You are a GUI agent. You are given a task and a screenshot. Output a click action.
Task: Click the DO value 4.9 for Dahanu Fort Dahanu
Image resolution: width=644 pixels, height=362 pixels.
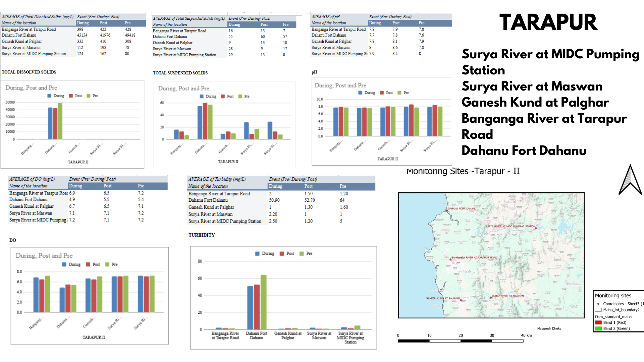click(x=72, y=199)
